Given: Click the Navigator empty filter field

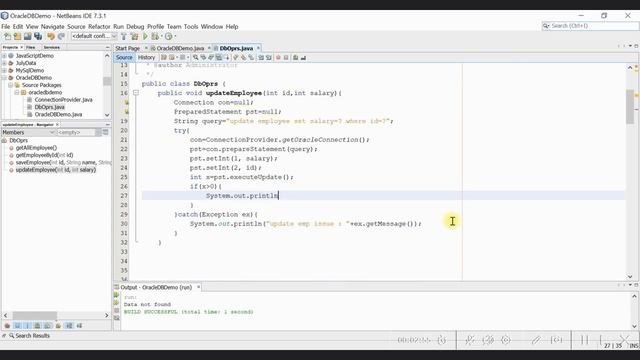Looking at the screenshot, I should pyautogui.click(x=75, y=132).
